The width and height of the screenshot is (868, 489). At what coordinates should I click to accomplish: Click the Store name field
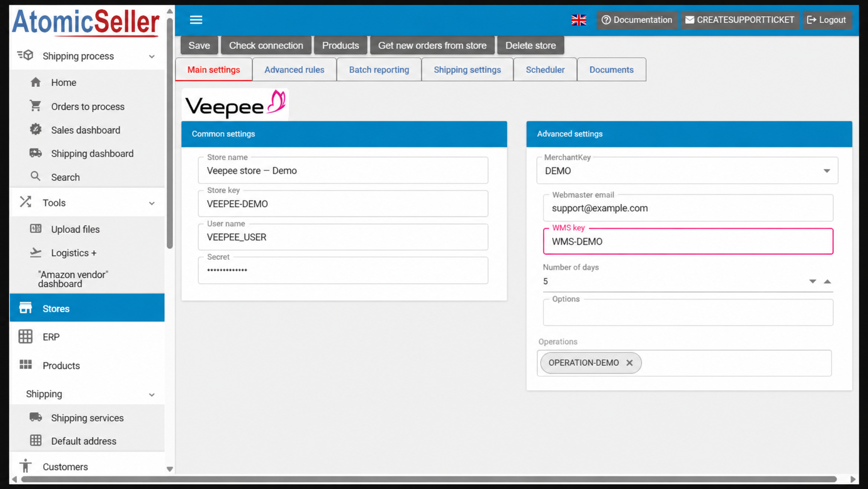click(x=343, y=170)
